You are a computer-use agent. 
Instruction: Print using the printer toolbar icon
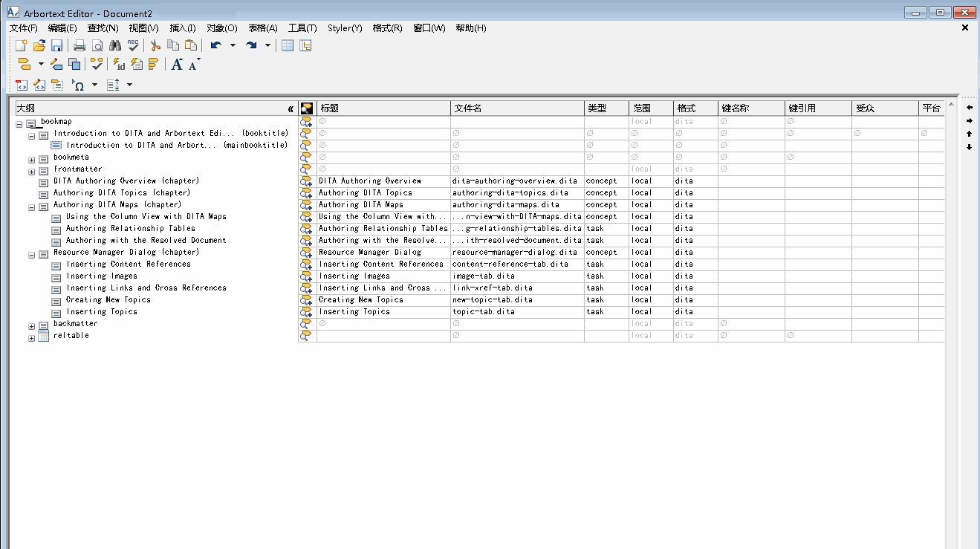[x=79, y=45]
